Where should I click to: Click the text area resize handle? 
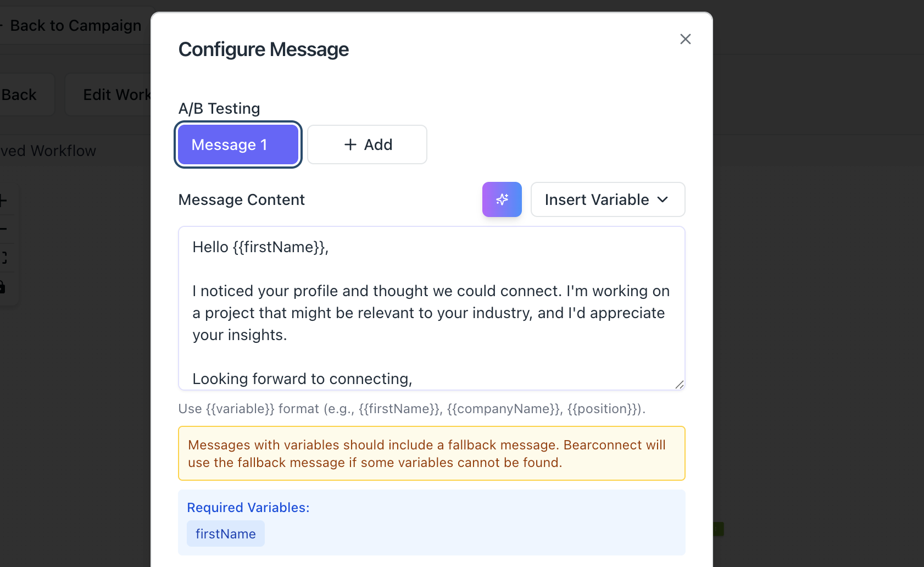tap(680, 385)
